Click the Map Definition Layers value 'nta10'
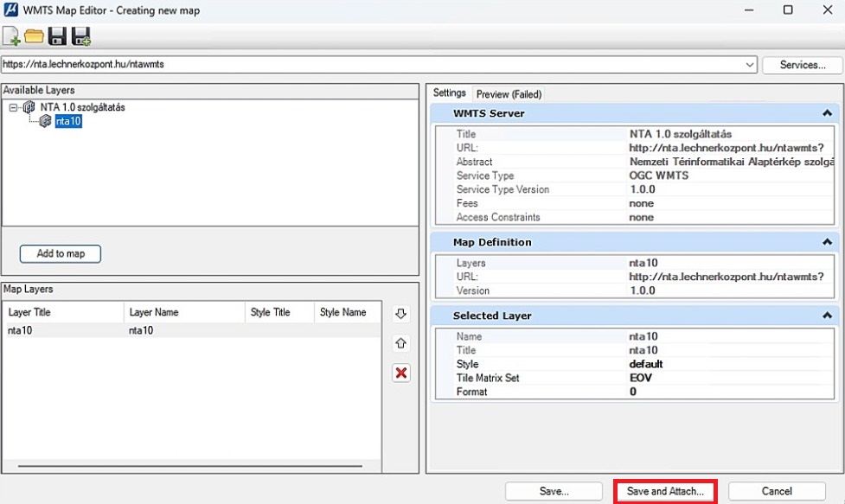The width and height of the screenshot is (845, 504). 643,263
